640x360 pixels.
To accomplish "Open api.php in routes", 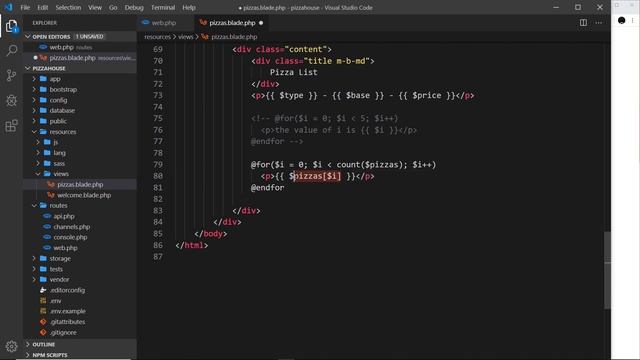I will 80,216.
